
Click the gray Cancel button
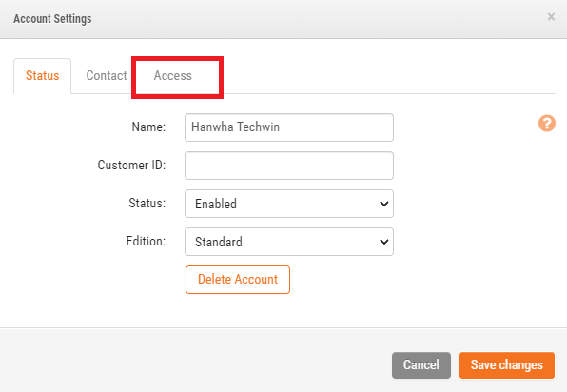[x=421, y=365]
